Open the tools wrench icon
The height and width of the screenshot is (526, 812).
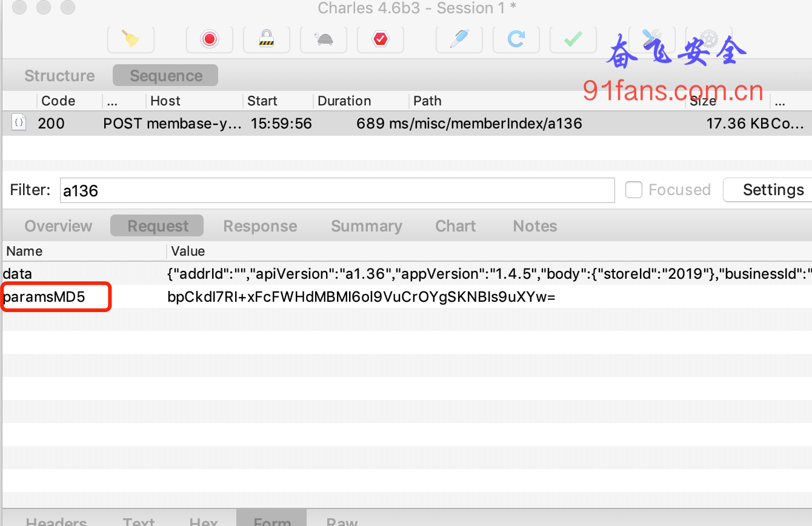click(x=652, y=39)
